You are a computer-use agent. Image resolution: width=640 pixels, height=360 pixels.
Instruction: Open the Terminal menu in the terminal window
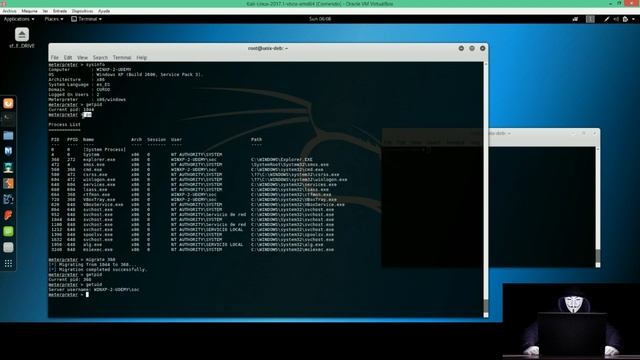122,58
